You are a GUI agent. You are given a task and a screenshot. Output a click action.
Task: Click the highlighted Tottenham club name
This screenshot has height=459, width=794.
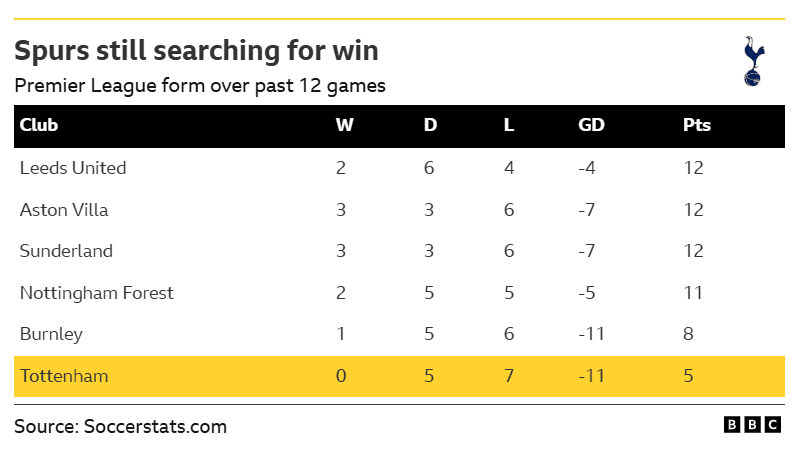pos(63,376)
